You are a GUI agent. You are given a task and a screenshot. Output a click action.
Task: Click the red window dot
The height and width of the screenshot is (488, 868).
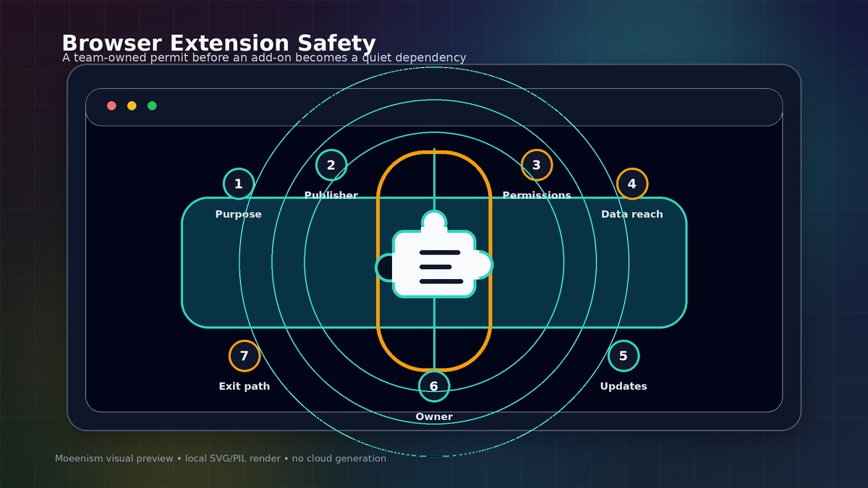[x=111, y=106]
